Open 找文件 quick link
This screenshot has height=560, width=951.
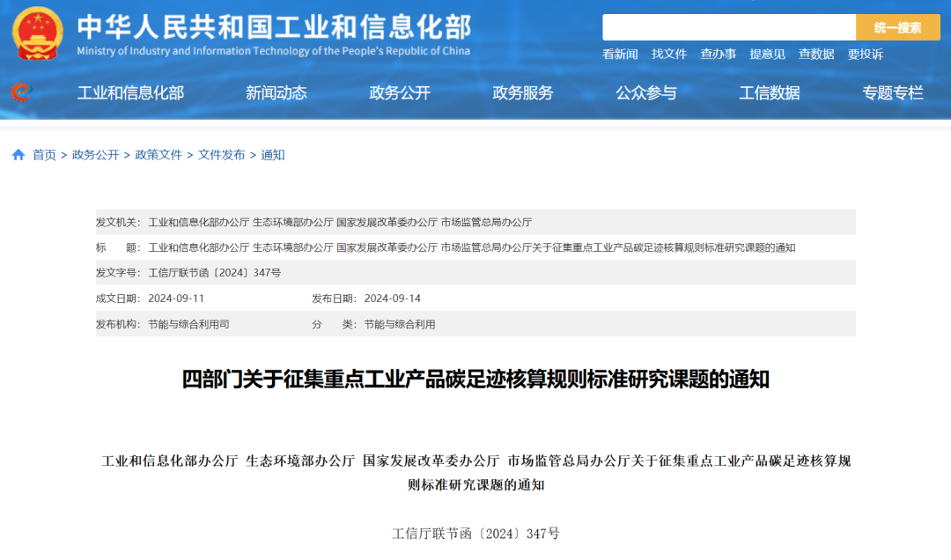click(668, 54)
